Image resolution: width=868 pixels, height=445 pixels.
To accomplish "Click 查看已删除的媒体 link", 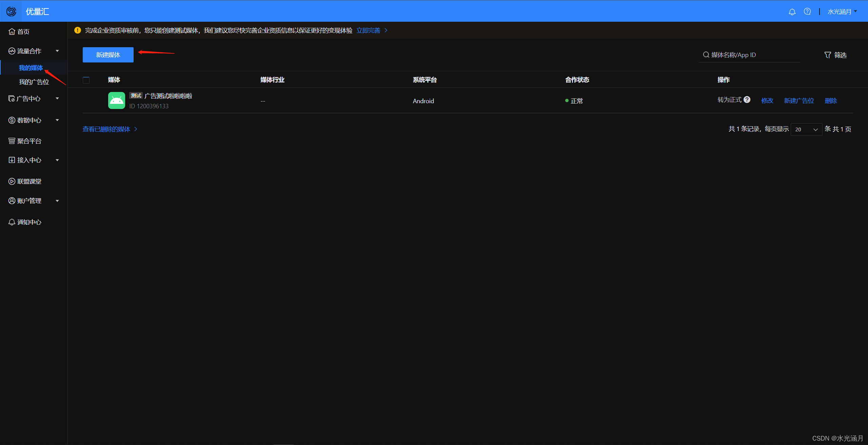I will pos(106,129).
